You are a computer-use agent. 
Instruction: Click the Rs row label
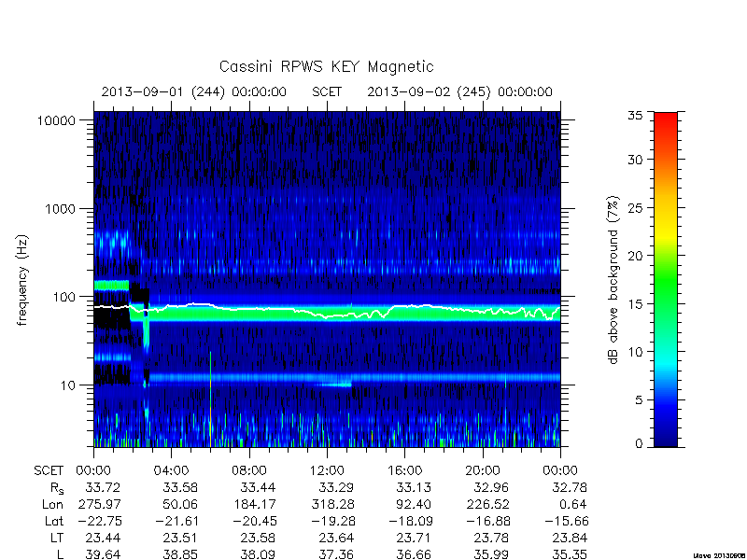(57, 488)
